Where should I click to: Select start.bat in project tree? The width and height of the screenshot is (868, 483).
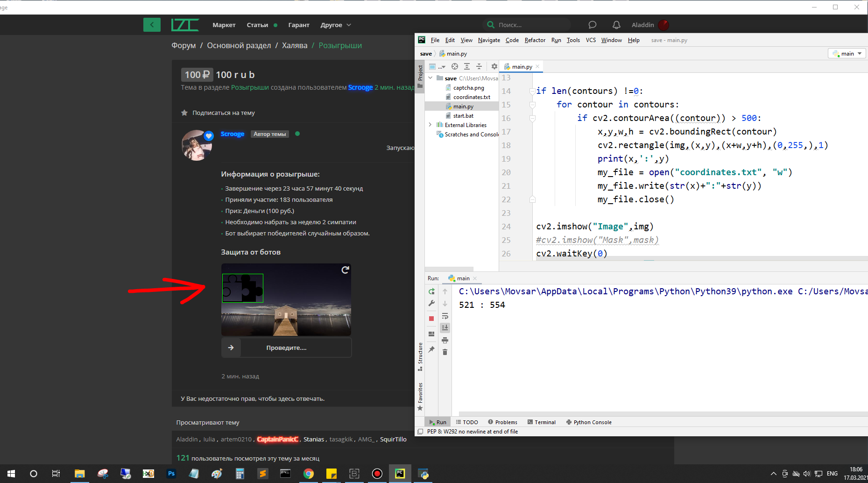(463, 116)
